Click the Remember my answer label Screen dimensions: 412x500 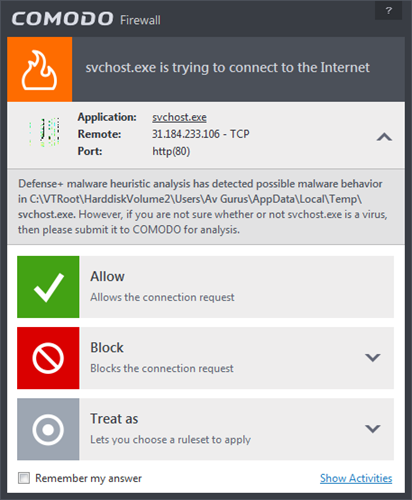point(89,478)
